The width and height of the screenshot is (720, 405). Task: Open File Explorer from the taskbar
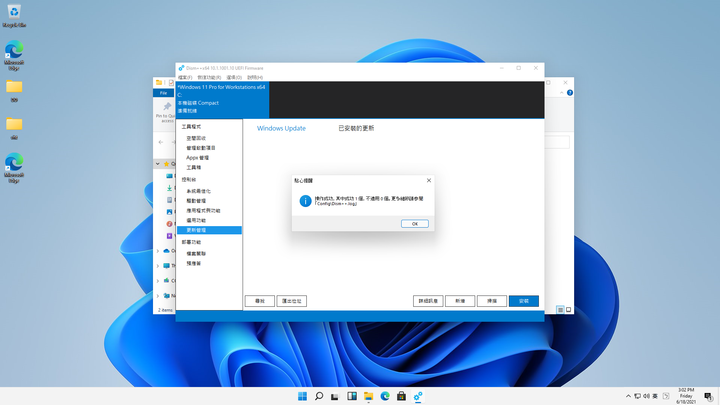coord(368,396)
